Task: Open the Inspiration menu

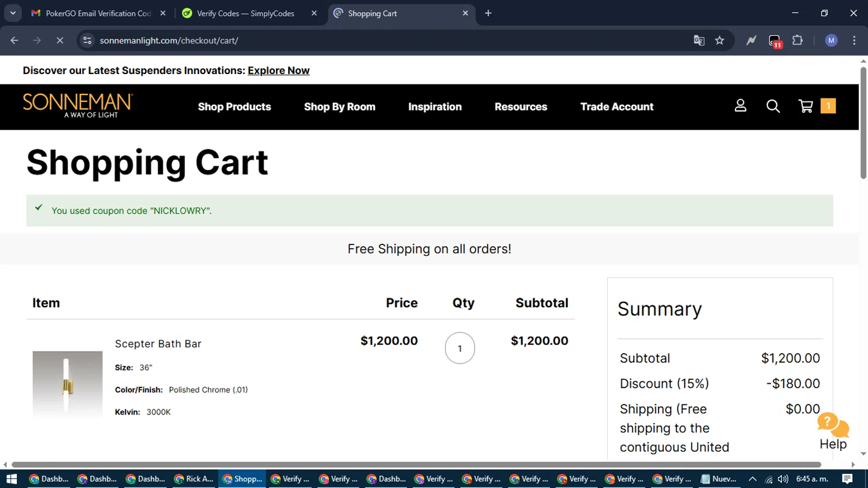Action: pyautogui.click(x=435, y=107)
